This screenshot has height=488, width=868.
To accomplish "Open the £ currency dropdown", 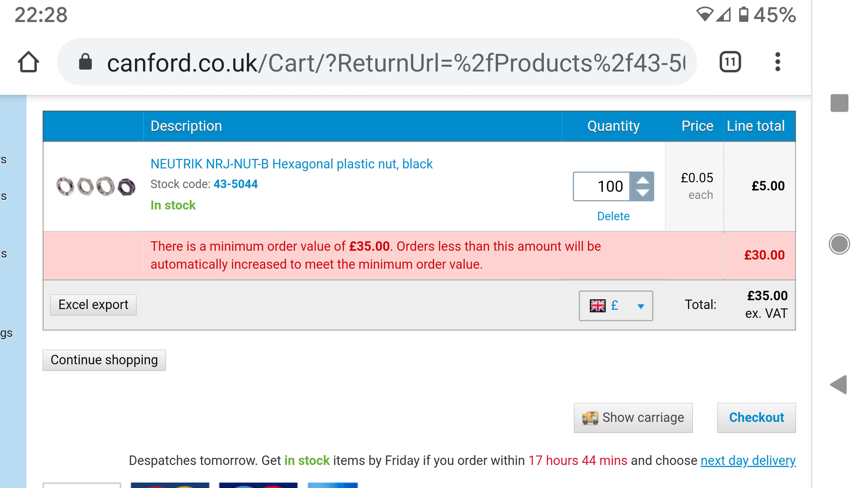I will pos(616,306).
